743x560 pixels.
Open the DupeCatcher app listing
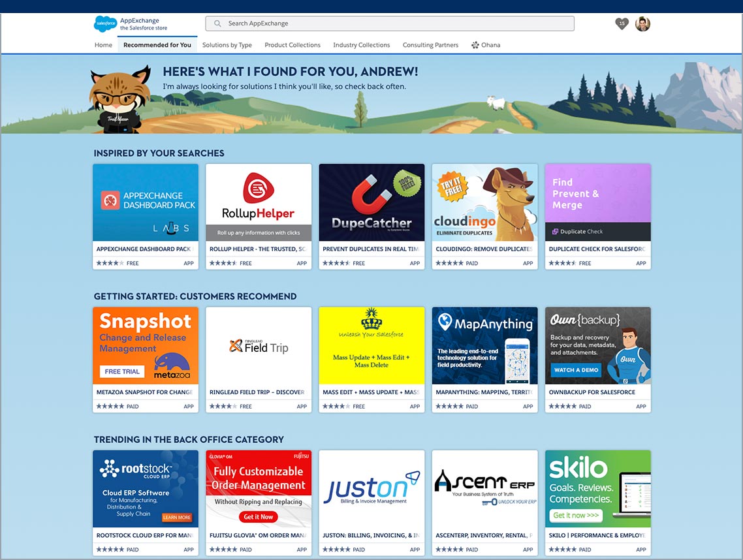[x=371, y=202]
